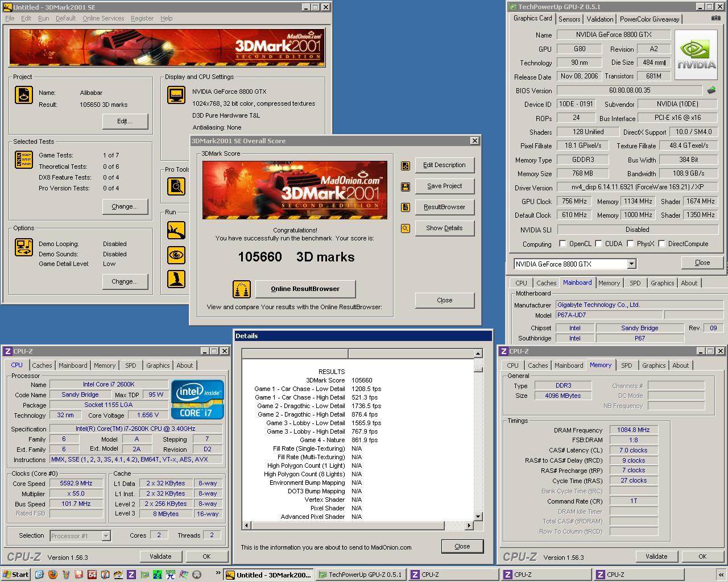
Task: Open About tab in CPU-Z Mainboard window
Action: [689, 283]
